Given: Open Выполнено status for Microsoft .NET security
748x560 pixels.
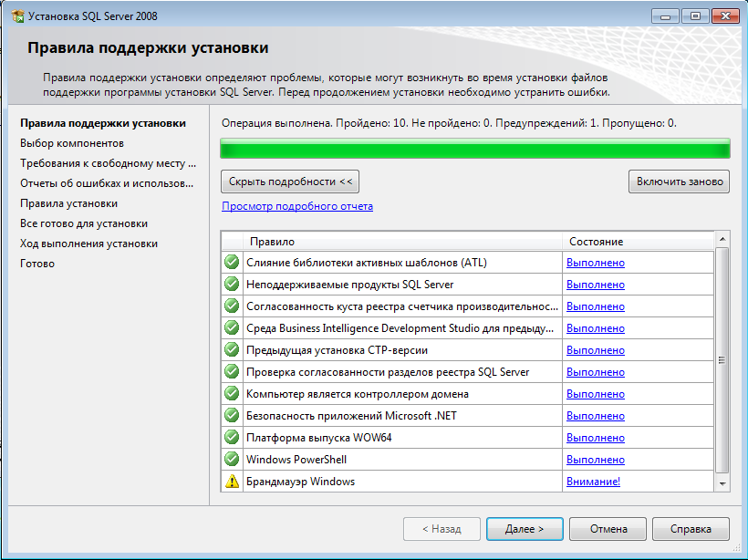Looking at the screenshot, I should click(596, 416).
